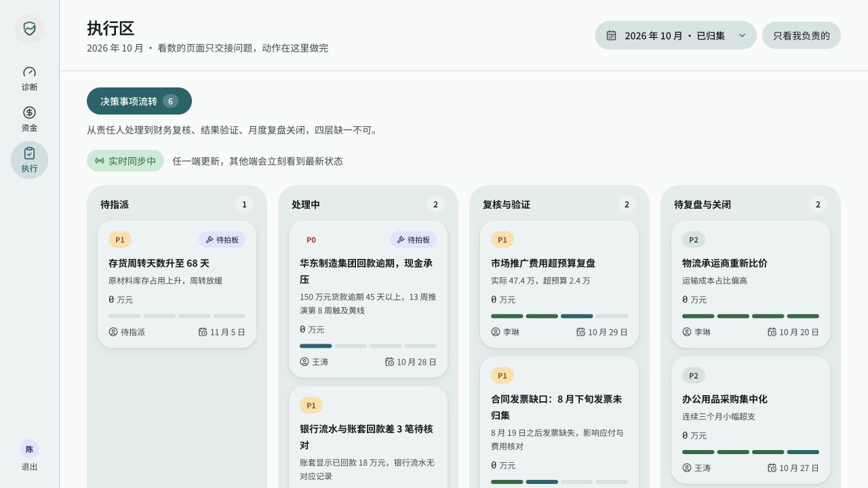The width and height of the screenshot is (868, 488).
Task: Click the 陈 user avatar
Action: coord(29,449)
